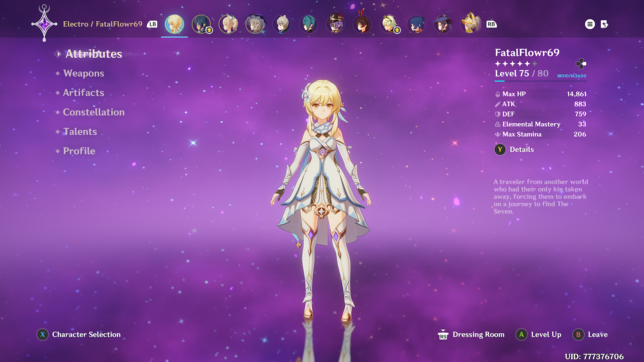Select the purple top-hat character portrait
Image resolution: width=644 pixels, height=362 pixels.
click(x=335, y=24)
